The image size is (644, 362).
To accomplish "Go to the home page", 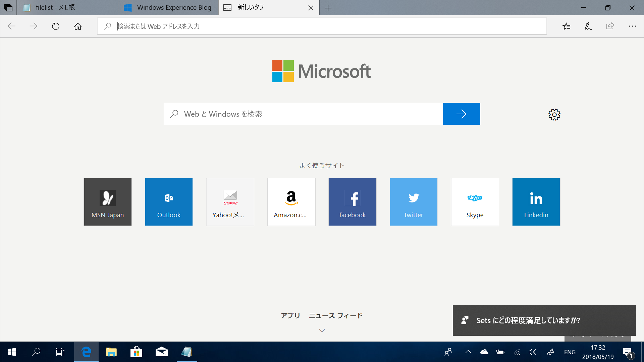I will coord(78,26).
